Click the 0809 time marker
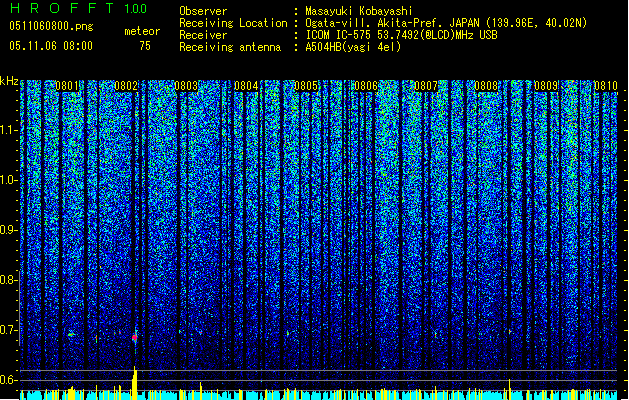The height and width of the screenshot is (400, 629). pos(546,86)
